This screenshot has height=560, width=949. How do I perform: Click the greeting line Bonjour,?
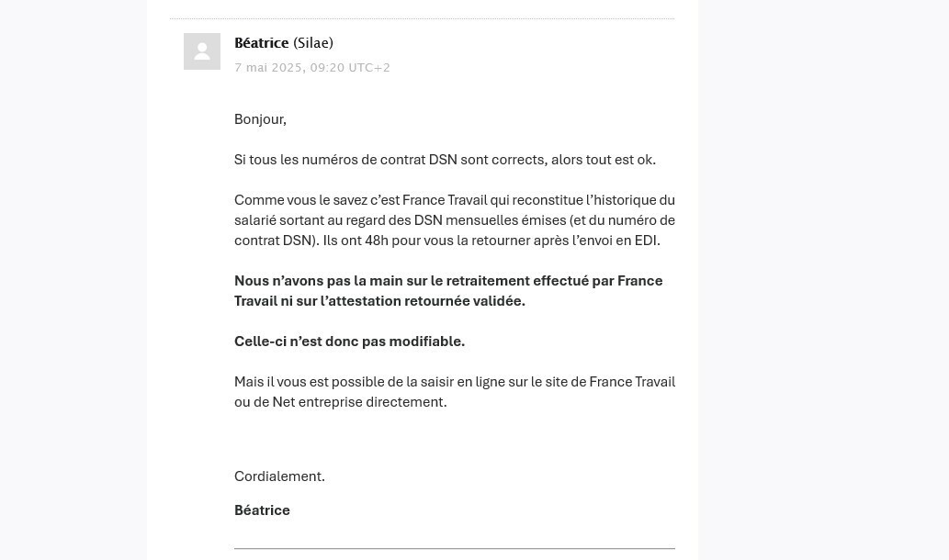(x=260, y=119)
